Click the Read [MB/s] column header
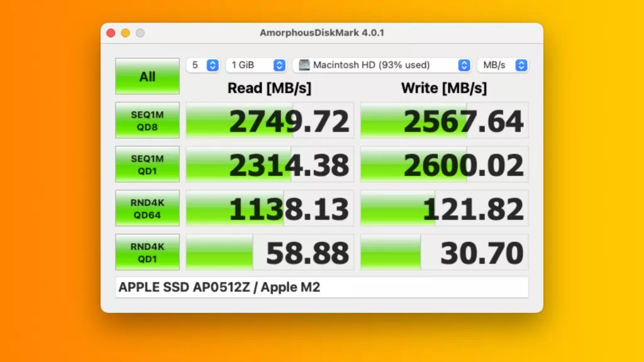 point(269,88)
